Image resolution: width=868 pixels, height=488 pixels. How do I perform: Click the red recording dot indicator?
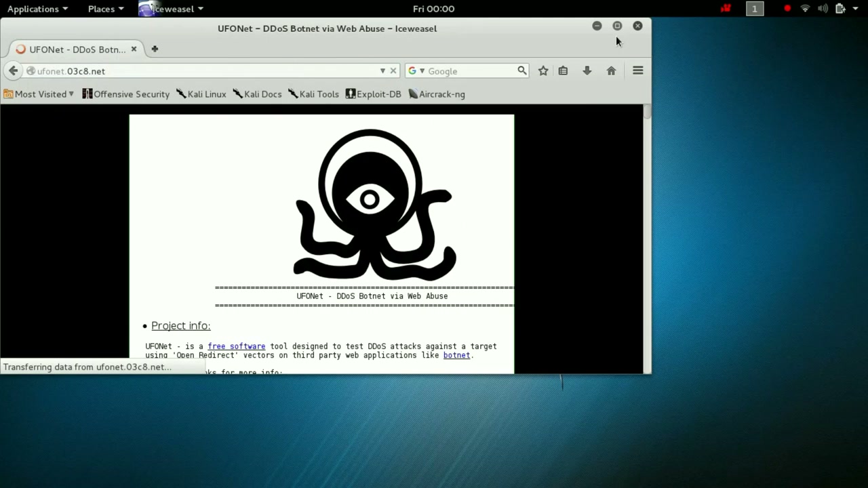[787, 9]
